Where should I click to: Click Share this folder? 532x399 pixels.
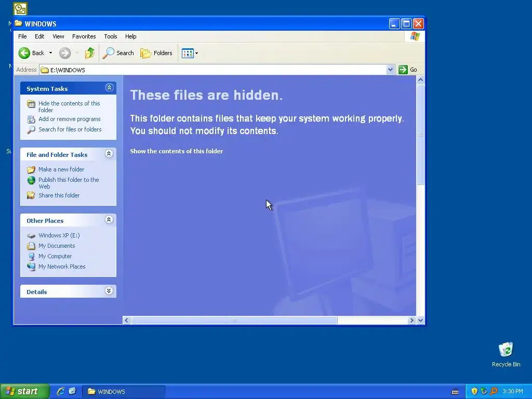[x=59, y=195]
